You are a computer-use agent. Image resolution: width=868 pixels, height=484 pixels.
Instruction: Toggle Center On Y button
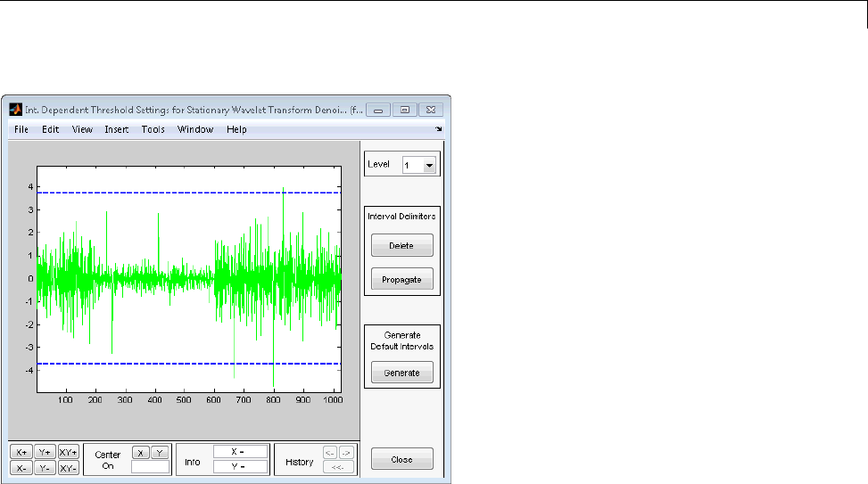(158, 452)
